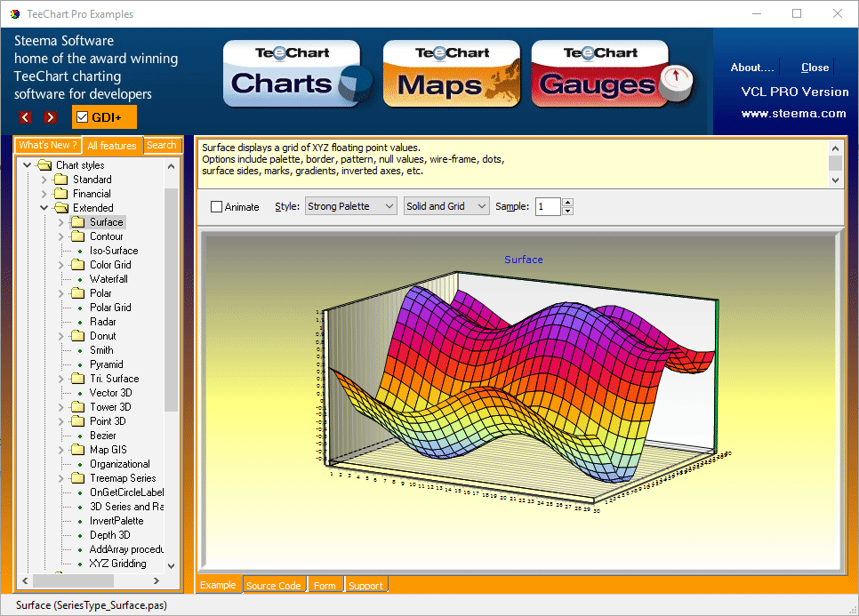Viewport: 859px width, 616px height.
Task: Switch to the All features tab
Action: 112,146
